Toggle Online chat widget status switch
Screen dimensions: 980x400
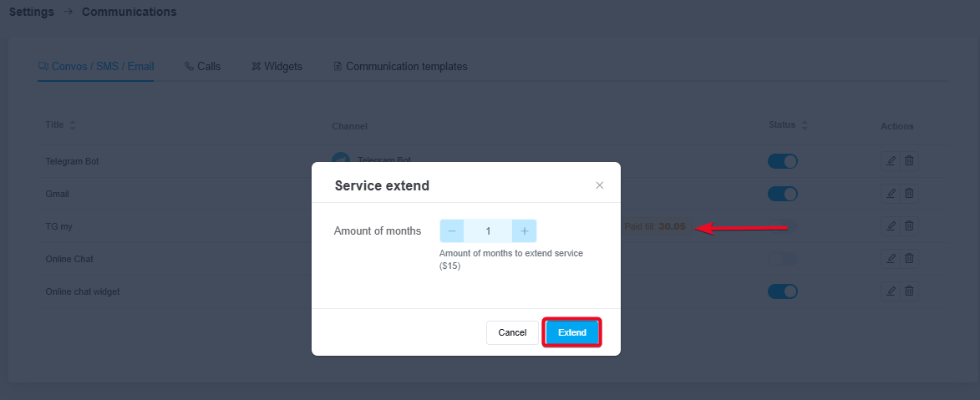tap(783, 291)
